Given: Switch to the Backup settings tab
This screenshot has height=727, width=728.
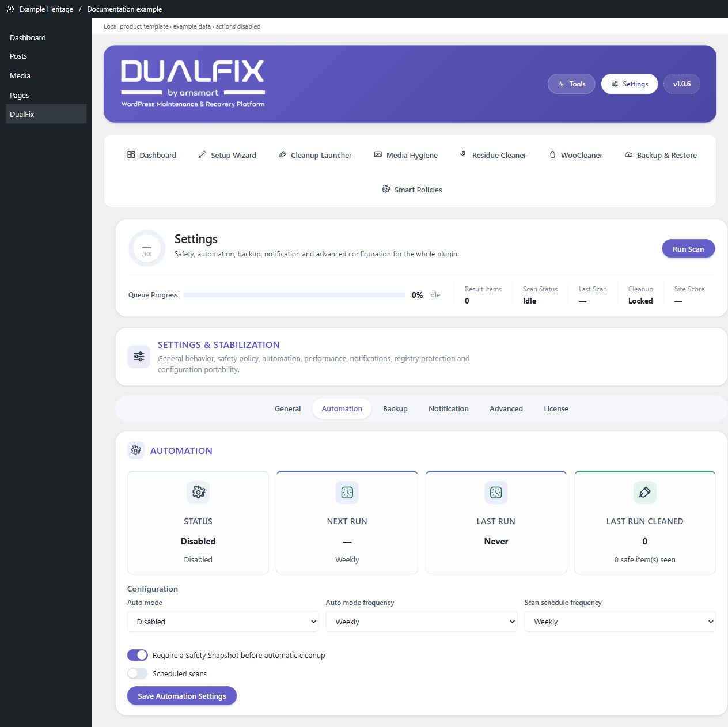Looking at the screenshot, I should tap(395, 408).
